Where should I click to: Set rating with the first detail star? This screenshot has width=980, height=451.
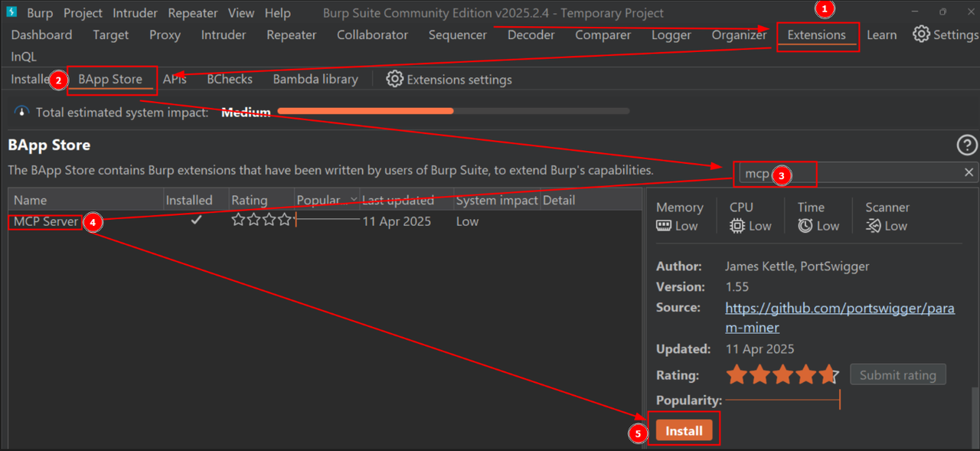pyautogui.click(x=737, y=375)
